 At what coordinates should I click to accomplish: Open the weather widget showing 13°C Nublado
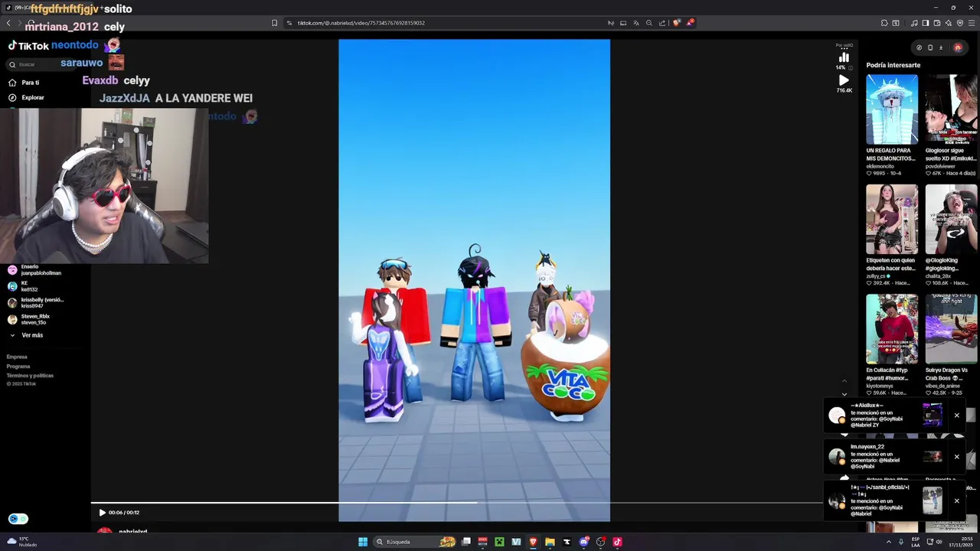pos(21,542)
